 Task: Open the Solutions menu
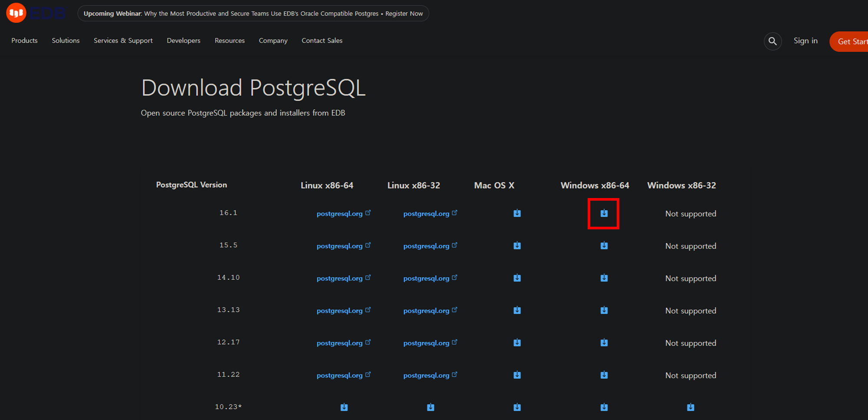[x=66, y=40]
